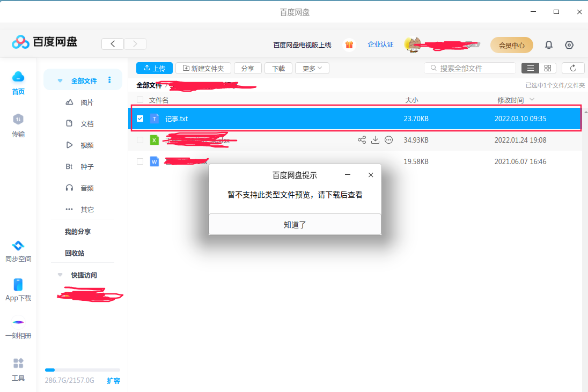Click the notification bell icon
This screenshot has width=588, height=392.
[x=549, y=45]
